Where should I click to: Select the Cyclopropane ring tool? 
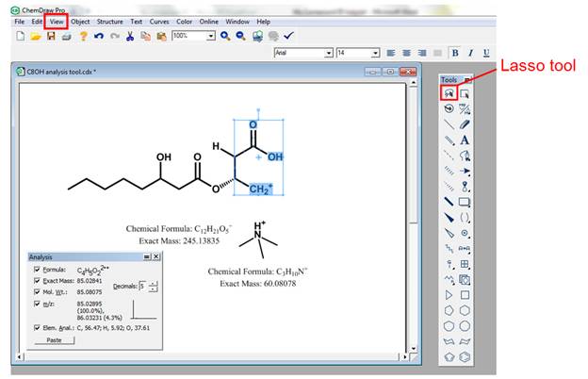tap(449, 295)
